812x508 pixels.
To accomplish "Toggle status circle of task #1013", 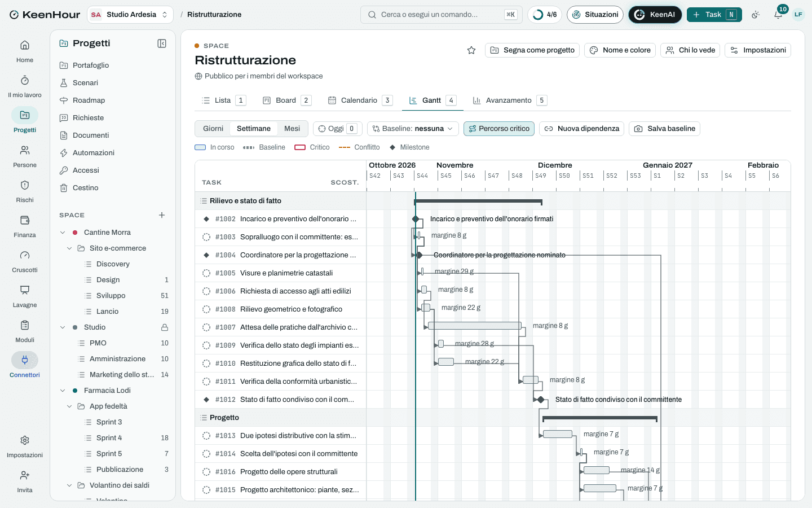I will pyautogui.click(x=206, y=436).
